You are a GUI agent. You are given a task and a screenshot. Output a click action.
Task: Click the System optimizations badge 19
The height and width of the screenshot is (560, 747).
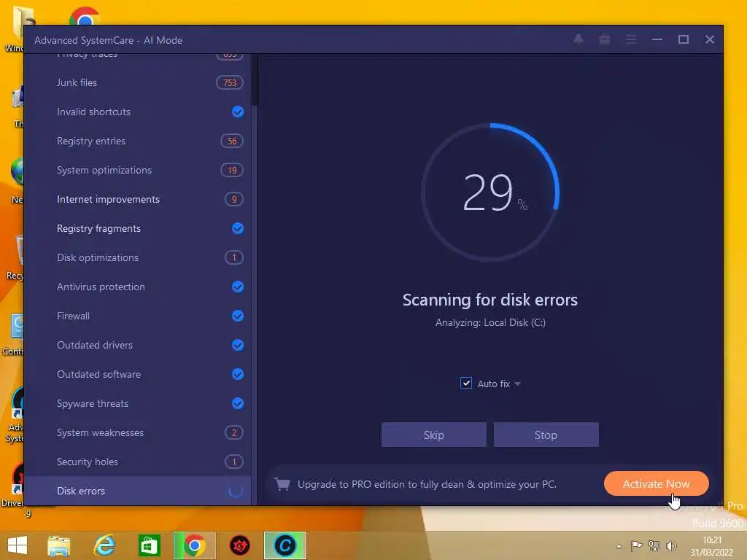click(x=232, y=170)
